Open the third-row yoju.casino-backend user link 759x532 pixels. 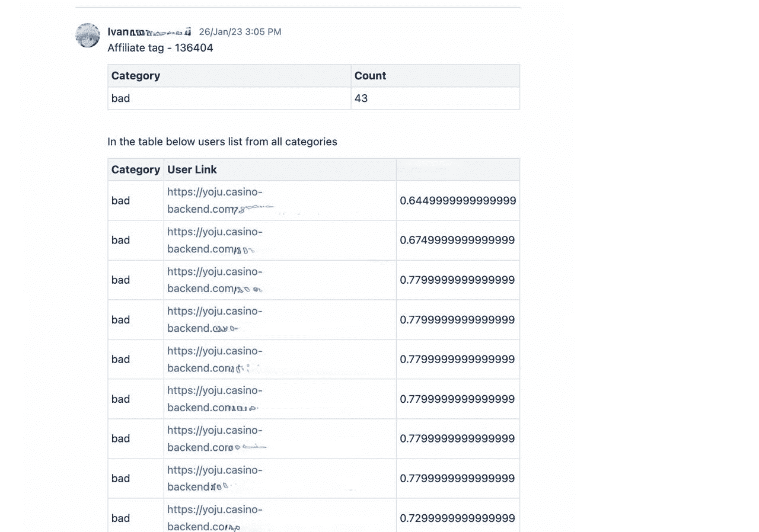coord(215,280)
